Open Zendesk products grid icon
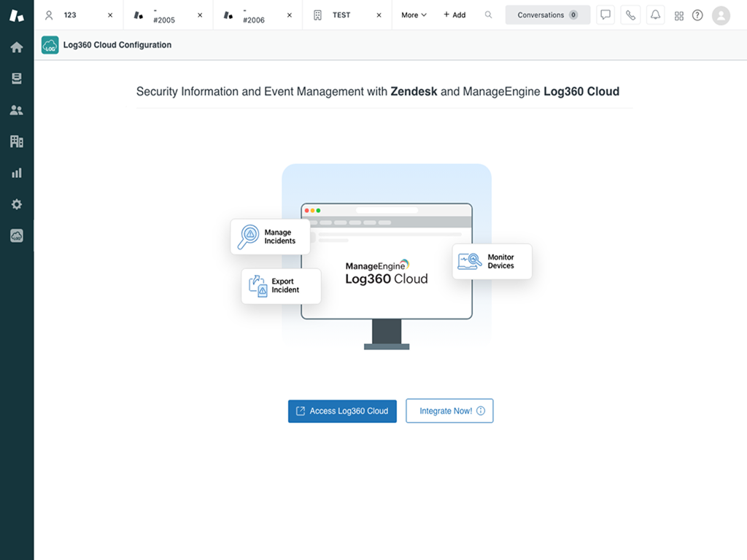 679,15
